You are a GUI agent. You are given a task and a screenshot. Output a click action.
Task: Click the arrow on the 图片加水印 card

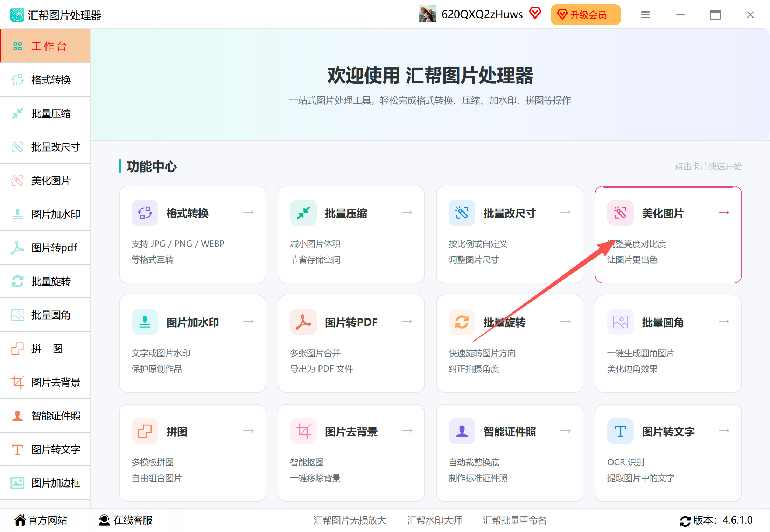[x=248, y=322]
